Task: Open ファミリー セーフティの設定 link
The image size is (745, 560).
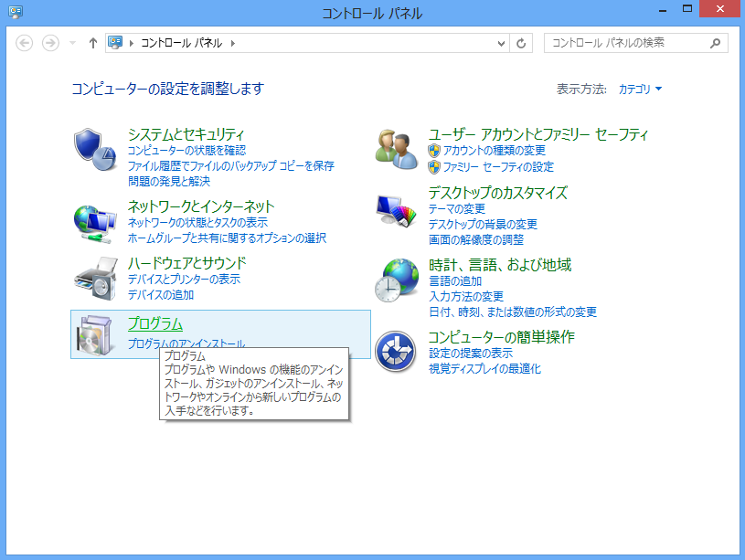Action: click(x=498, y=166)
